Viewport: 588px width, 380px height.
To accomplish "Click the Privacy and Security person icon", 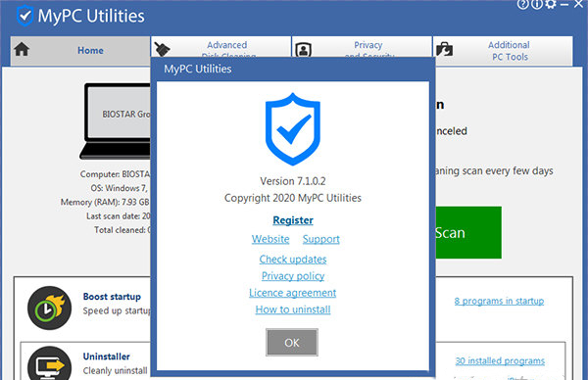I will [x=304, y=50].
